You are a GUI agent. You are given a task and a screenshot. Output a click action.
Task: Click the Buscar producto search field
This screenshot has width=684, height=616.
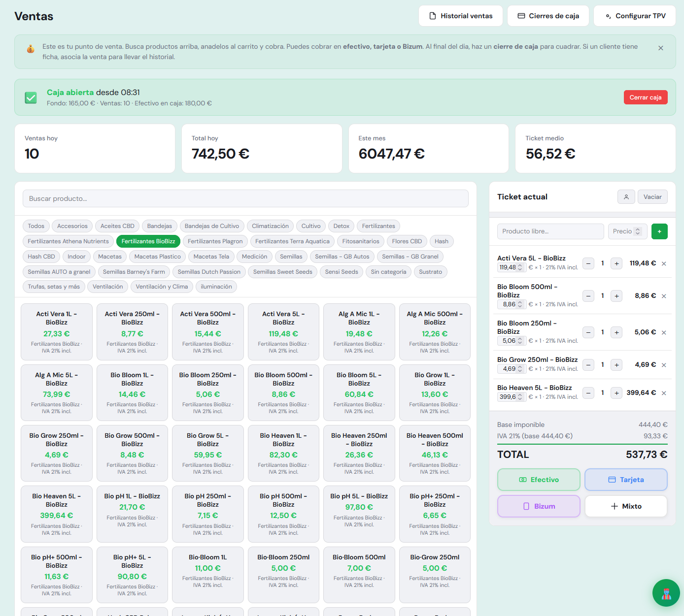coord(245,198)
